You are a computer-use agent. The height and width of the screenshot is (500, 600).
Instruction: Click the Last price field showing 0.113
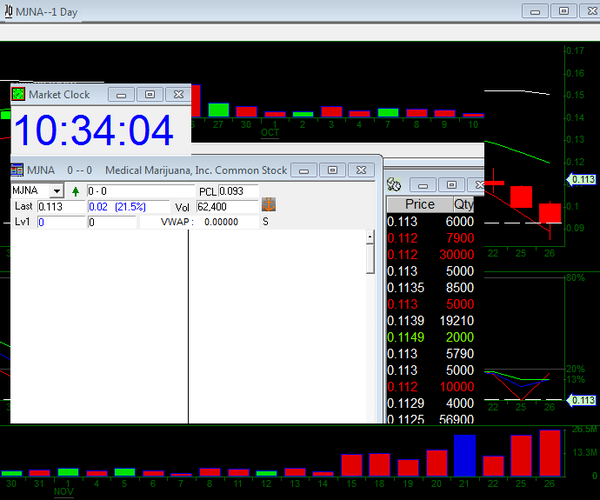[60, 206]
